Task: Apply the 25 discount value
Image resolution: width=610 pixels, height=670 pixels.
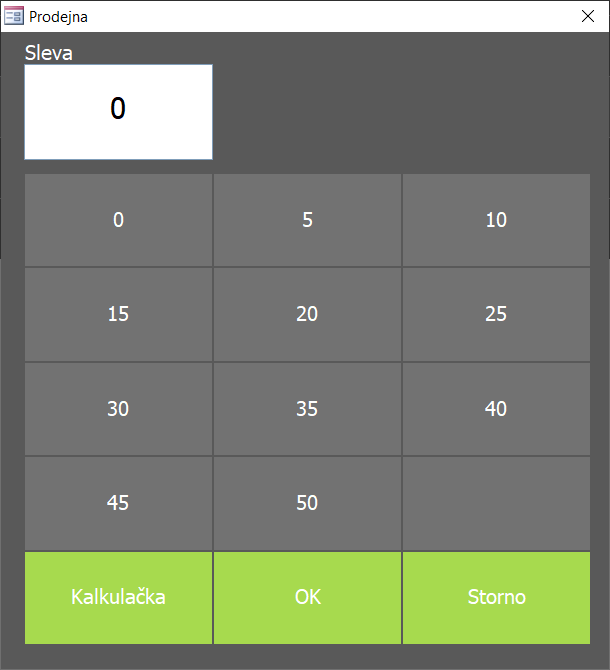Action: coord(496,314)
